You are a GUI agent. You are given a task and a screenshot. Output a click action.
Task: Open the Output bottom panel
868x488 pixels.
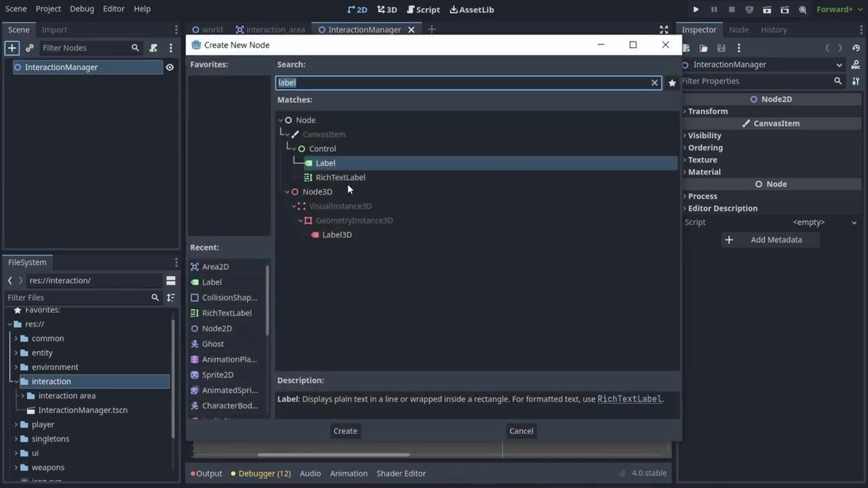click(206, 474)
